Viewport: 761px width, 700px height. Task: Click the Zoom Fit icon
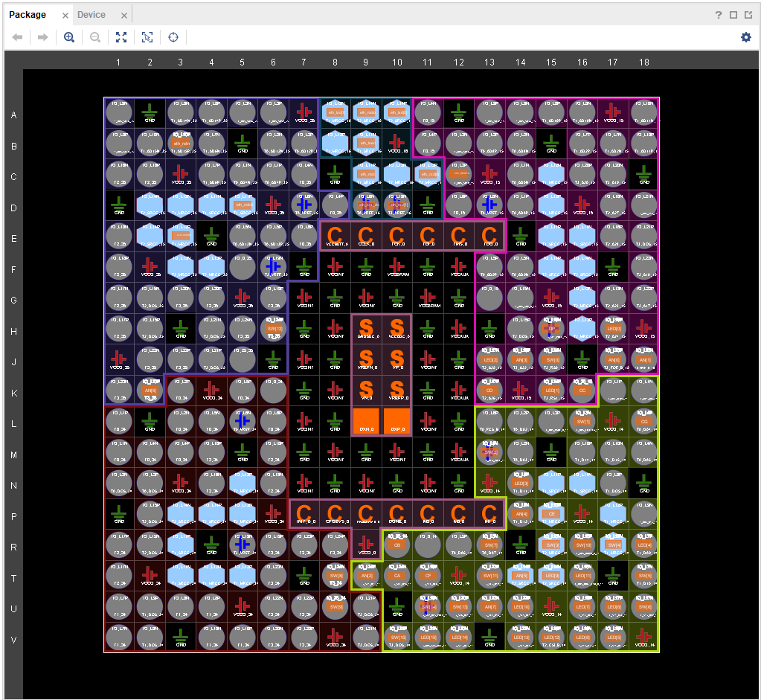121,37
